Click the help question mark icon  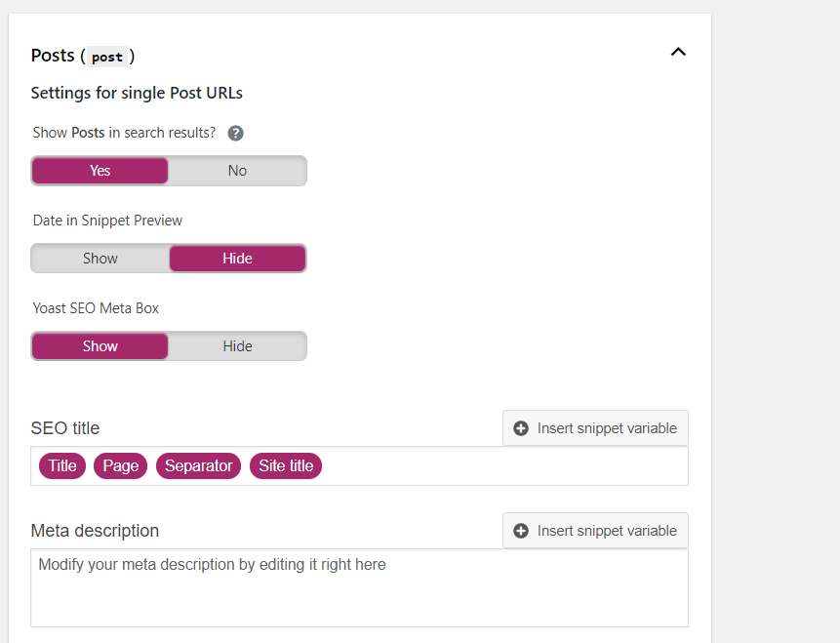click(x=236, y=133)
